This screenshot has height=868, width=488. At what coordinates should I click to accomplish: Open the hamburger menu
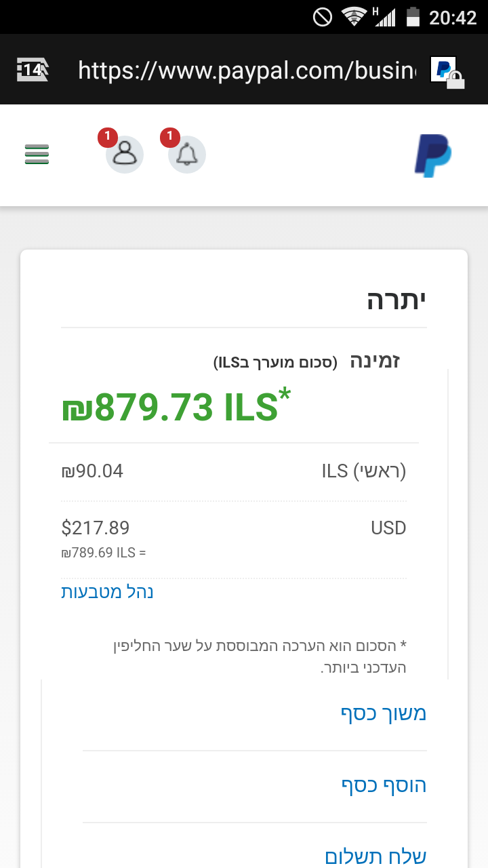pos(37,155)
